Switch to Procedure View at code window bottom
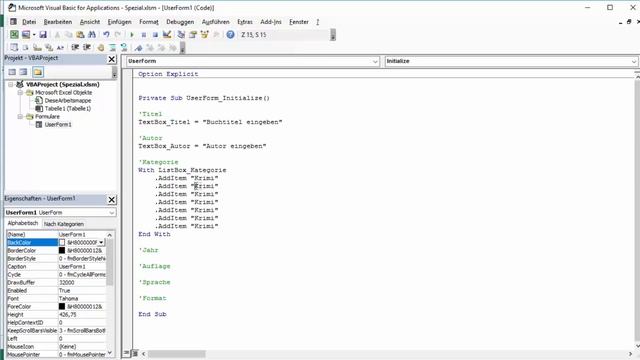Screen dimensions: 640x360 [127, 353]
